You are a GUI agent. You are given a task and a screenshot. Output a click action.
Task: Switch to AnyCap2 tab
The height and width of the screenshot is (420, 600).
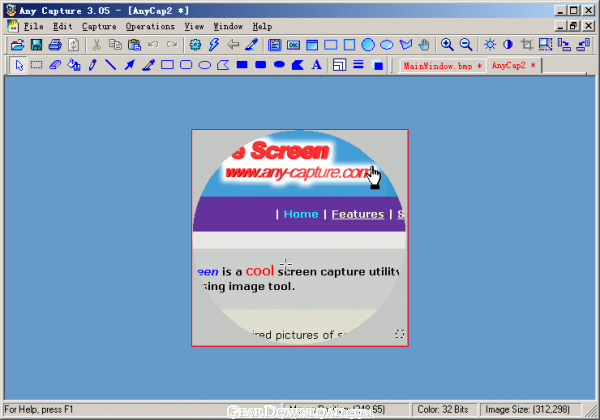coord(513,65)
